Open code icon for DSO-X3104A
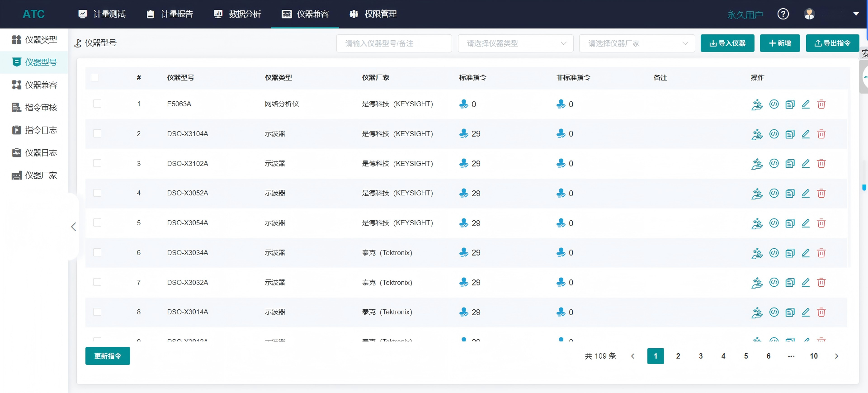The width and height of the screenshot is (868, 393). pyautogui.click(x=774, y=134)
